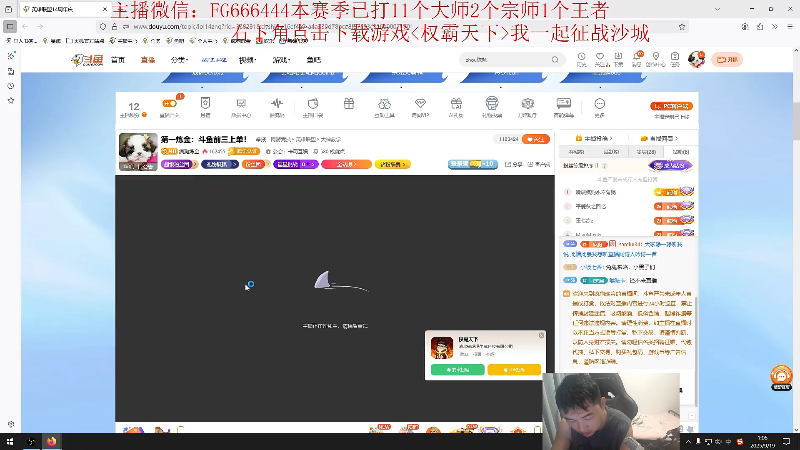Open the 首页 home nav item

point(118,60)
